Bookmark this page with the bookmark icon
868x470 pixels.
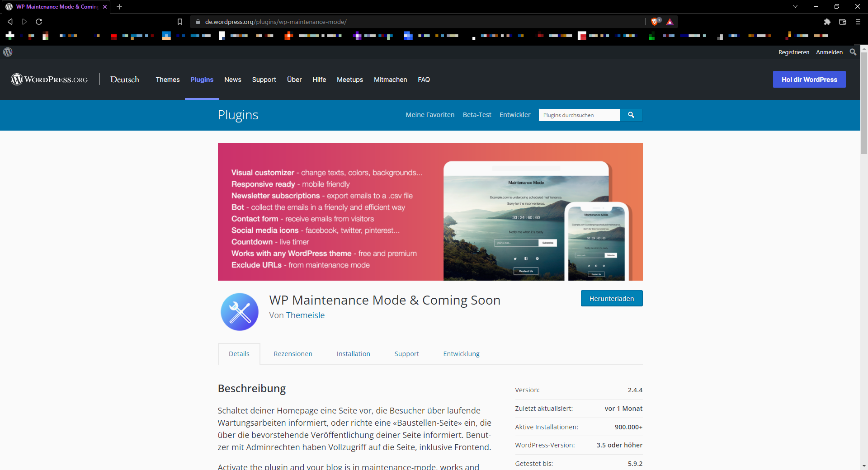coord(180,22)
